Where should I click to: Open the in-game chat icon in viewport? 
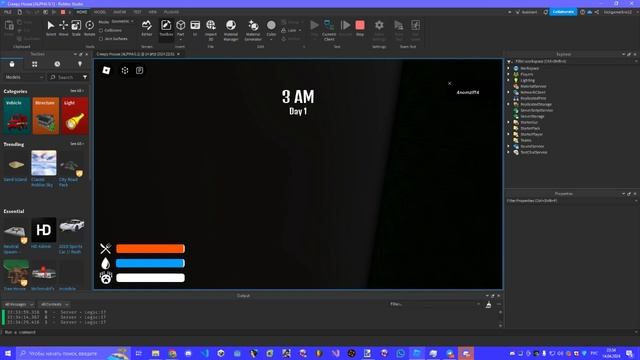coord(140,71)
